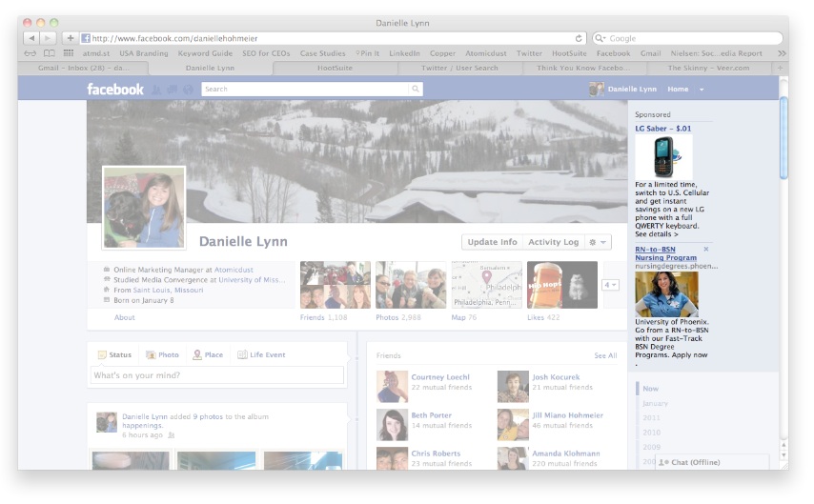This screenshot has width=814, height=504.
Task: Jump to 2011 on the timeline
Action: point(652,418)
